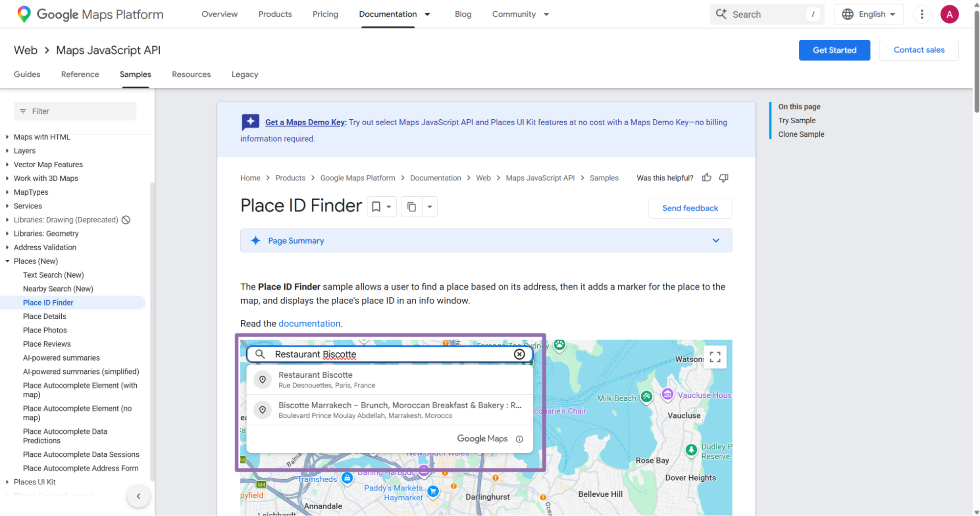Open the Get a Maps Demo Key link

click(305, 122)
